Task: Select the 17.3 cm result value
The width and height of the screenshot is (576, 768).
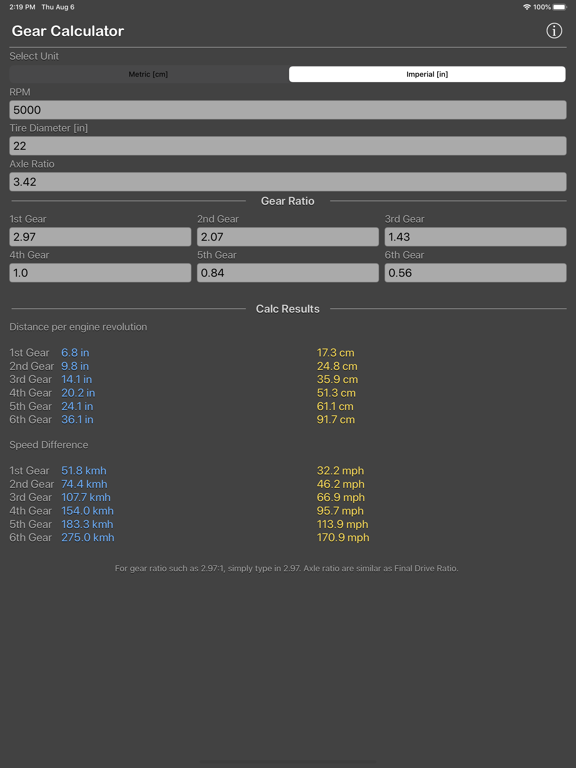Action: tap(336, 353)
